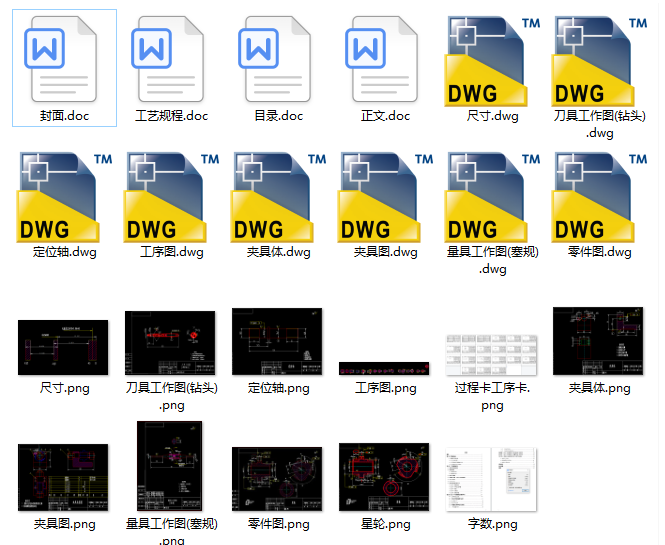Select the 星轮.png drawing thumbnail
This screenshot has width=665, height=545.
point(385,477)
